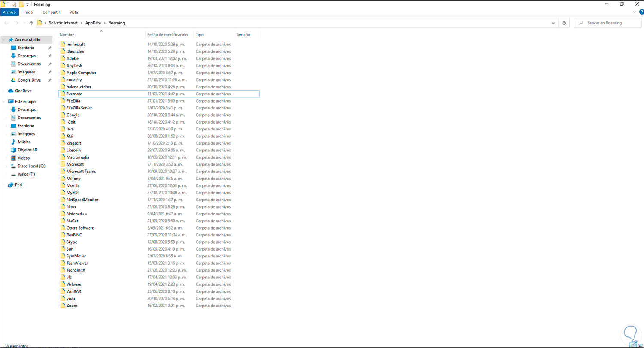
Task: Expand the Disco Local (C:) node
Action: pyautogui.click(x=7, y=166)
